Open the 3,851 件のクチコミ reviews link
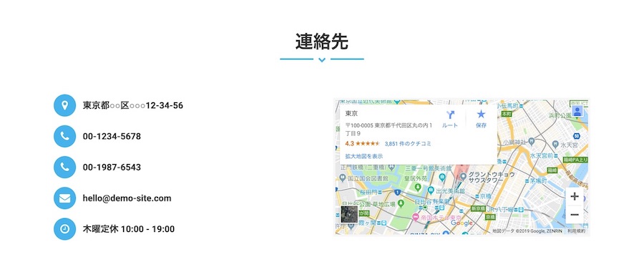644x280 pixels. point(408,144)
